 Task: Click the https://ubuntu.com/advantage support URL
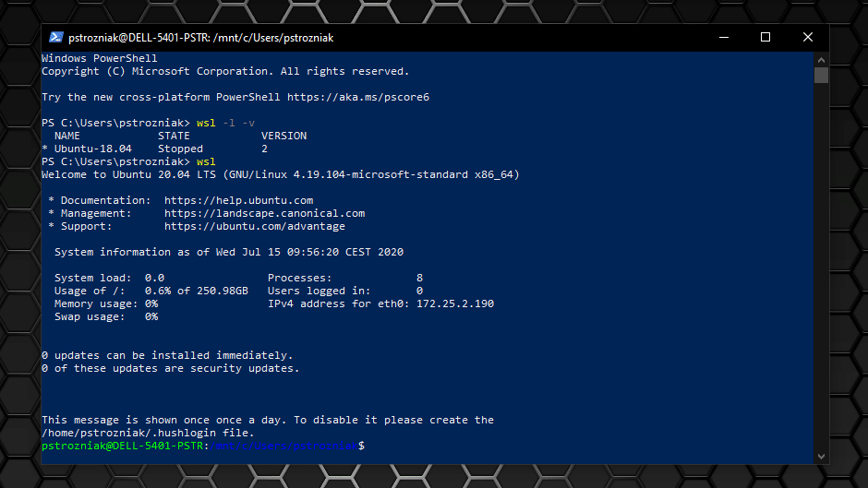coord(254,226)
